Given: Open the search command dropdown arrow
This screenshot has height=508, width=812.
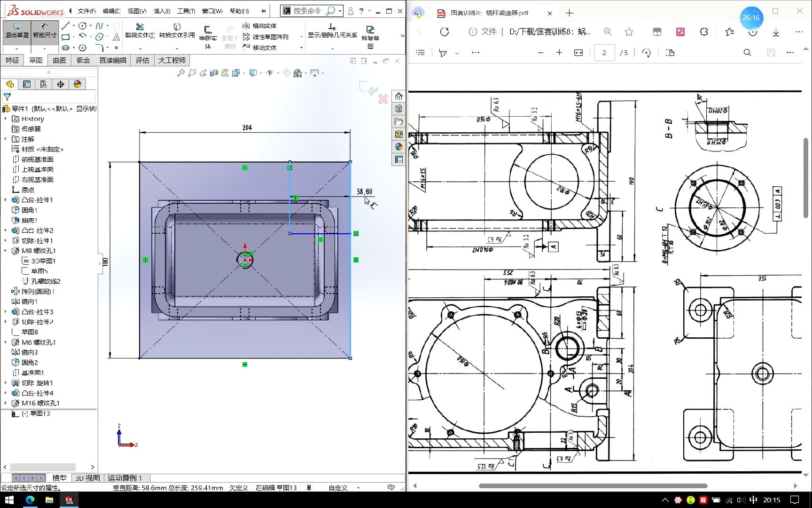Looking at the screenshot, I should [x=339, y=11].
